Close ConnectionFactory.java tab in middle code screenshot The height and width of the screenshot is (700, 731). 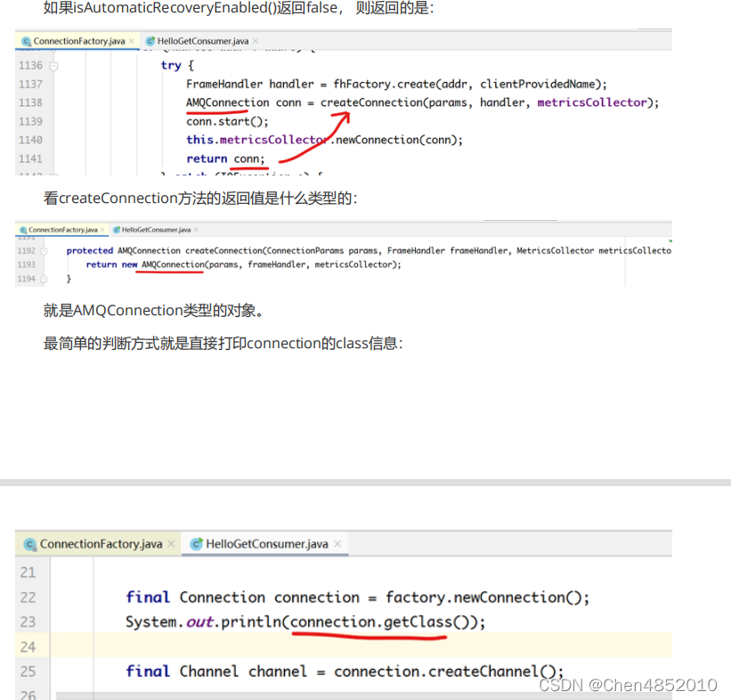pos(102,230)
